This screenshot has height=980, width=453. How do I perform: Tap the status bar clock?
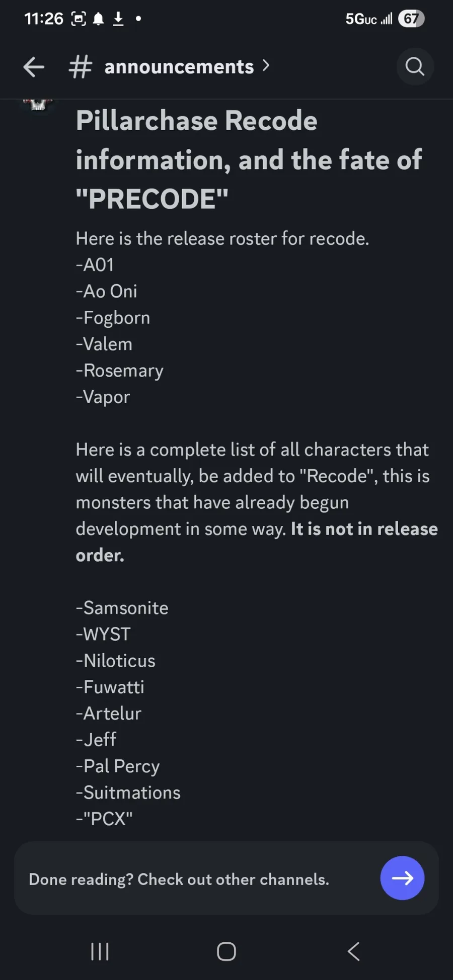point(44,19)
